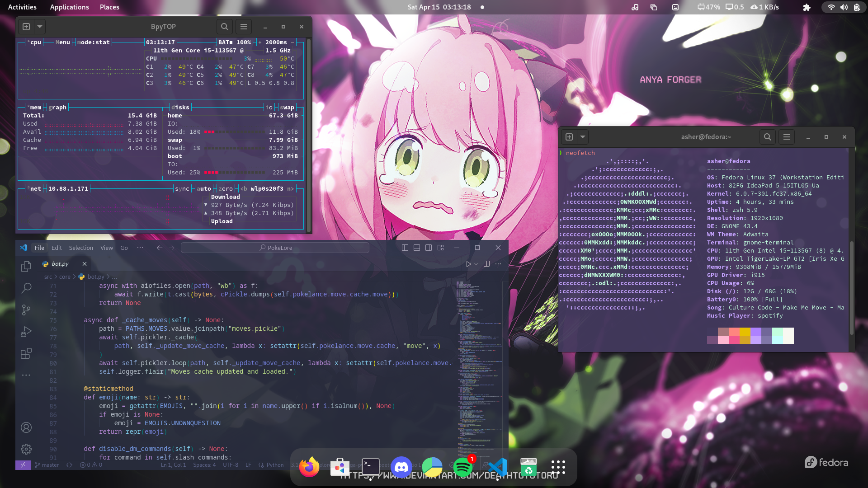This screenshot has width=868, height=488.
Task: Toggle the VS Code bottom panel
Action: click(417, 248)
